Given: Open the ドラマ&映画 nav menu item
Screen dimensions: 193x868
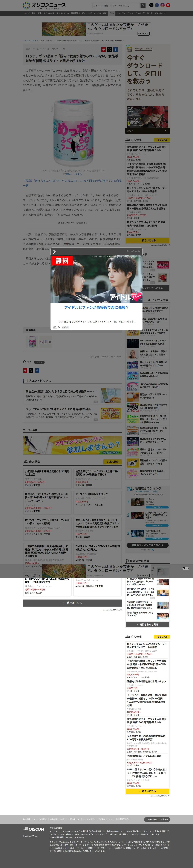Looking at the screenshot, I should tap(49, 13).
